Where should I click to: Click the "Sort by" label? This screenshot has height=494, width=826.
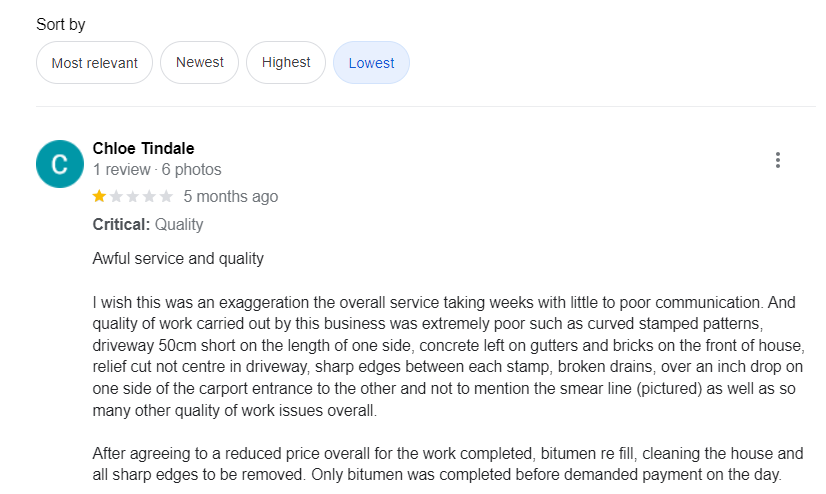(61, 25)
